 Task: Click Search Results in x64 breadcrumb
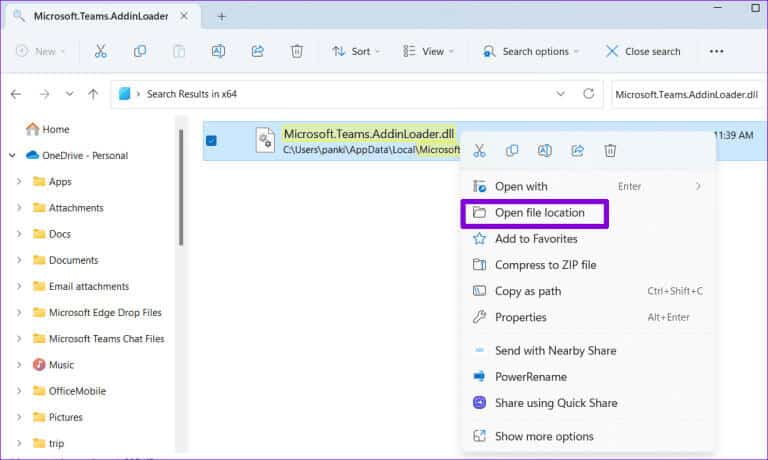(192, 94)
